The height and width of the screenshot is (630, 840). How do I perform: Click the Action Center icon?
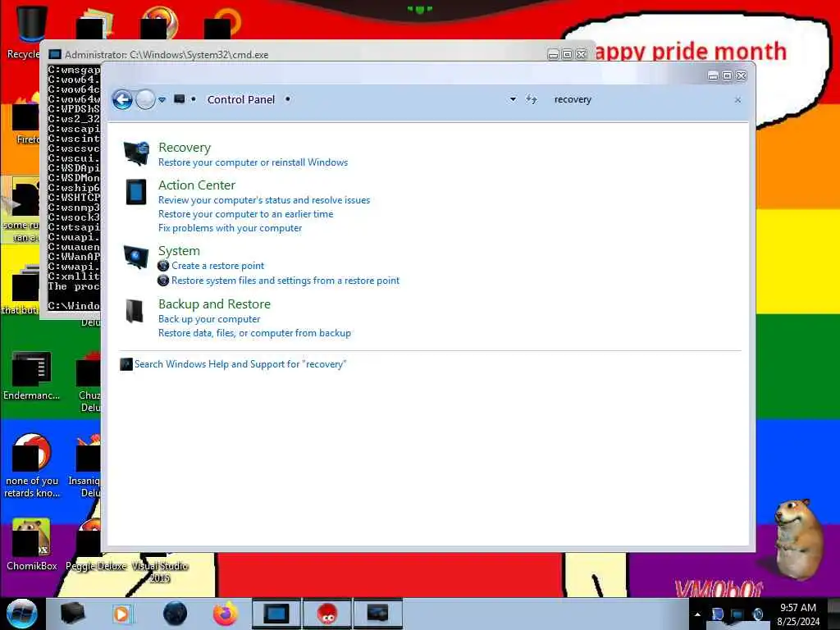[136, 192]
